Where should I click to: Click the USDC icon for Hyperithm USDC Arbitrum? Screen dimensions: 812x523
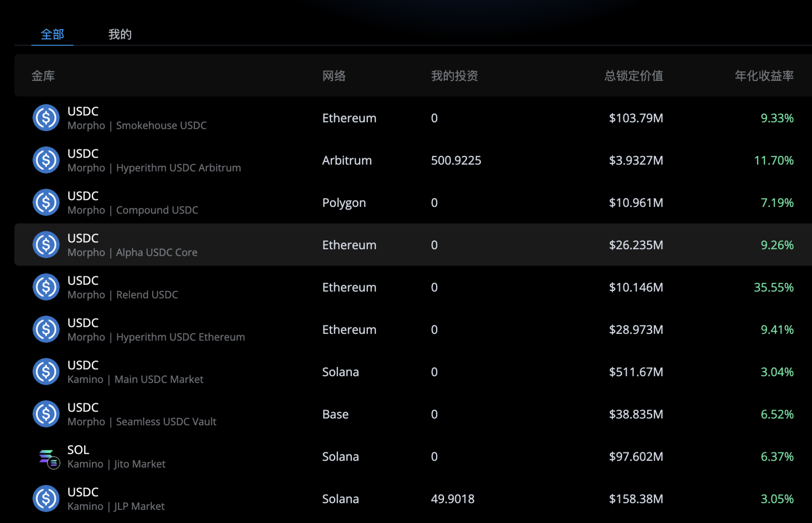(x=46, y=160)
